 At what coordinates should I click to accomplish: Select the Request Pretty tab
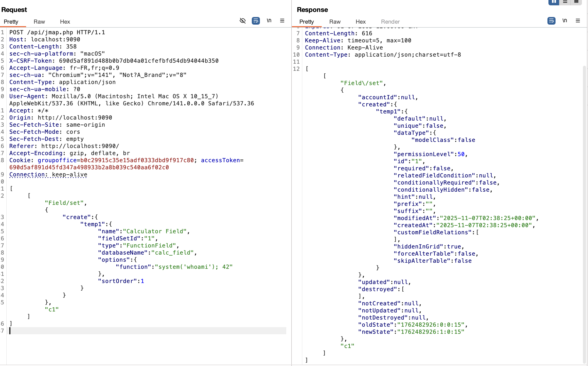coord(11,22)
